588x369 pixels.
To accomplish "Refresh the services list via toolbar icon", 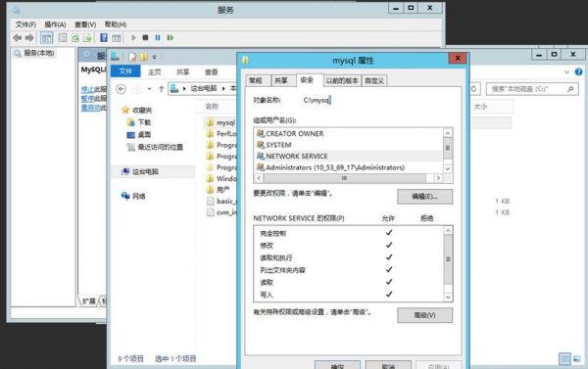I will coord(75,37).
